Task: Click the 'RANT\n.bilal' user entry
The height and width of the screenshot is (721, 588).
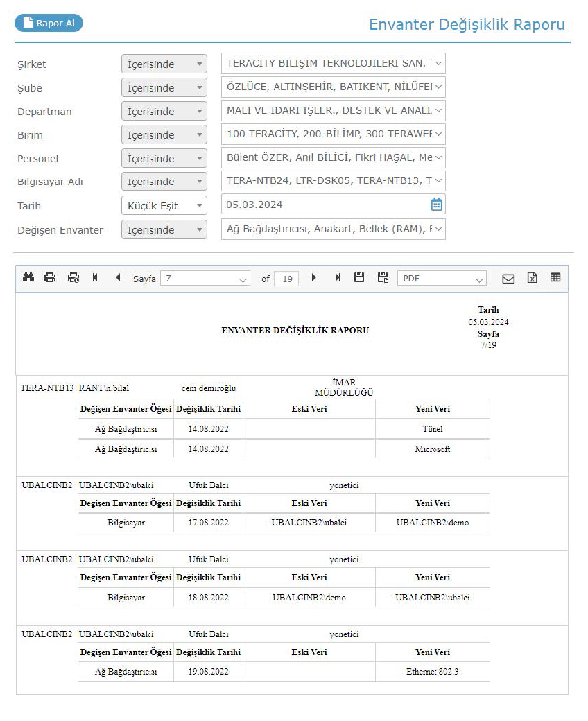Action: pyautogui.click(x=104, y=388)
